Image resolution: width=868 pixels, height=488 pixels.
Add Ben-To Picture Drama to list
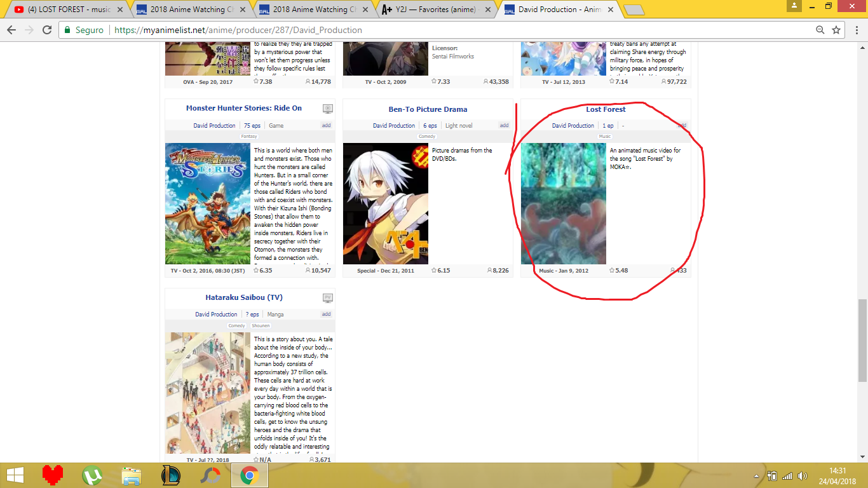pyautogui.click(x=504, y=126)
